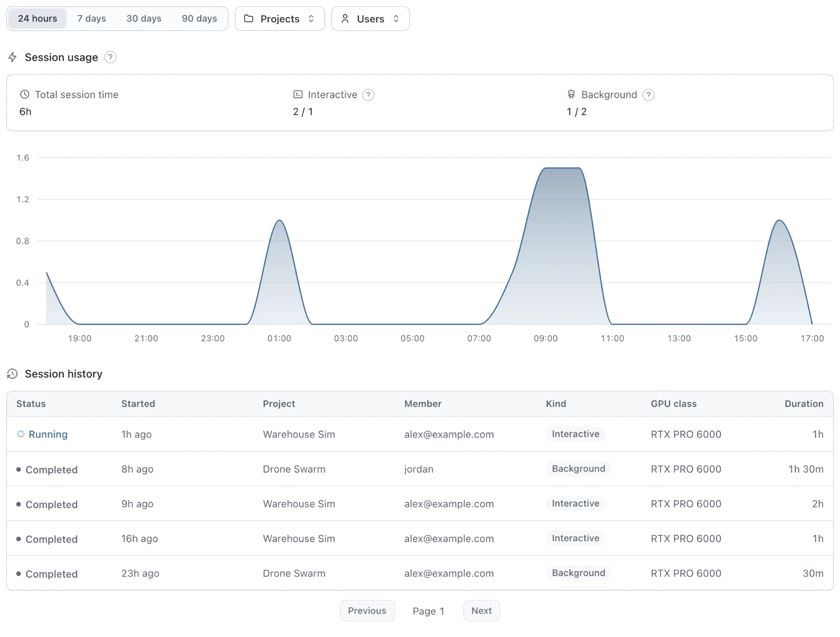
Task: Switch to the 30 days range
Action: point(144,18)
